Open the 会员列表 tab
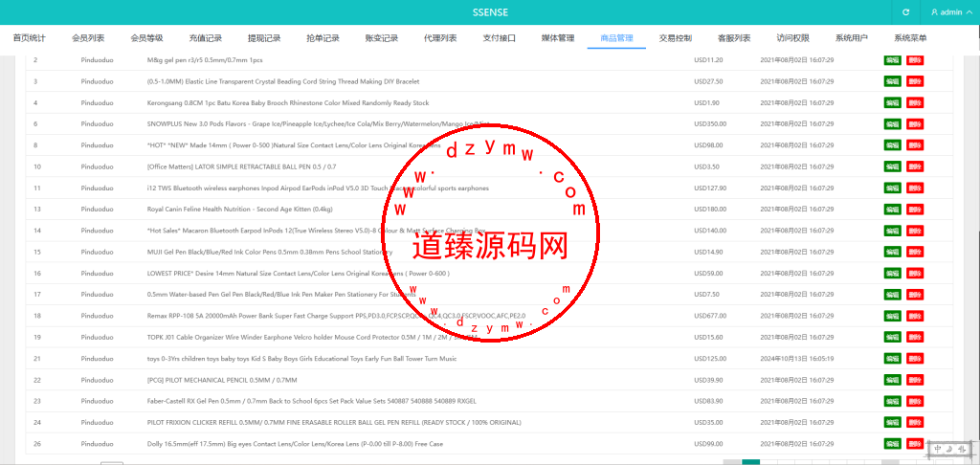Image resolution: width=980 pixels, height=465 pixels. 88,38
